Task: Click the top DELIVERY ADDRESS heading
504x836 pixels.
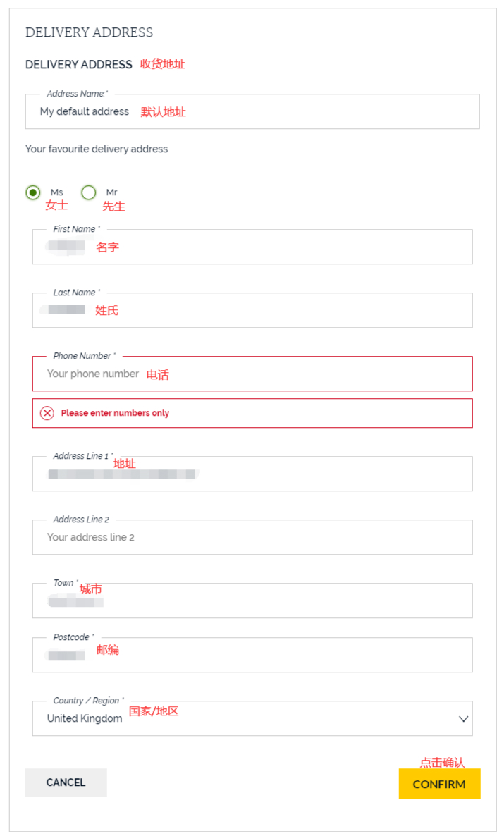Action: (89, 32)
